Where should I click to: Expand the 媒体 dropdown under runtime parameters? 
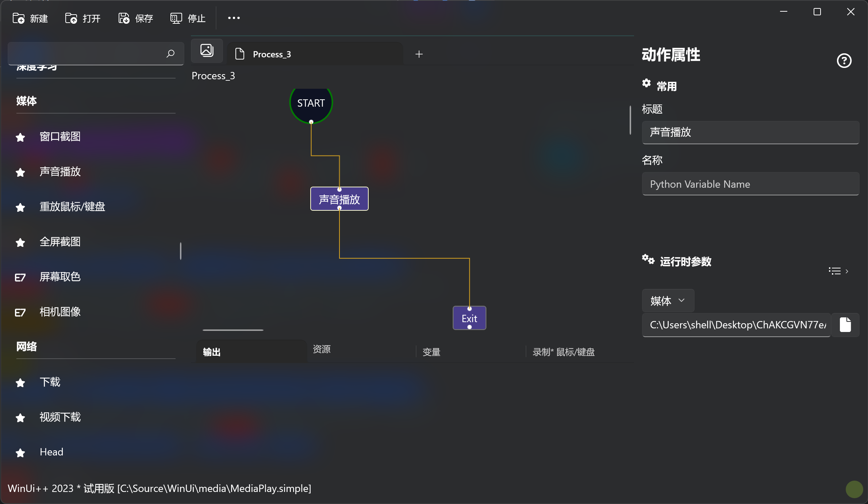pyautogui.click(x=668, y=301)
